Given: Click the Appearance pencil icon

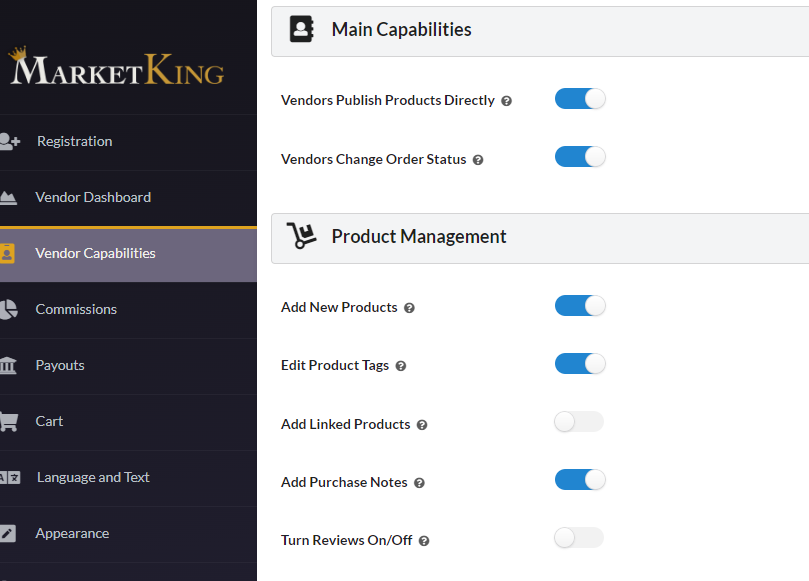Looking at the screenshot, I should pos(8,534).
